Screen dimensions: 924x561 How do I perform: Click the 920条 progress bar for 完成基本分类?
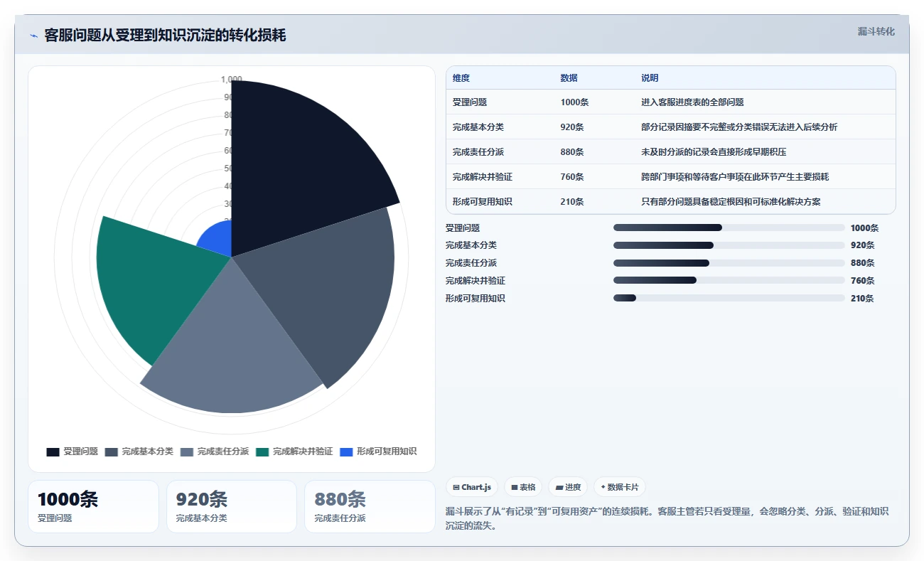coord(729,245)
